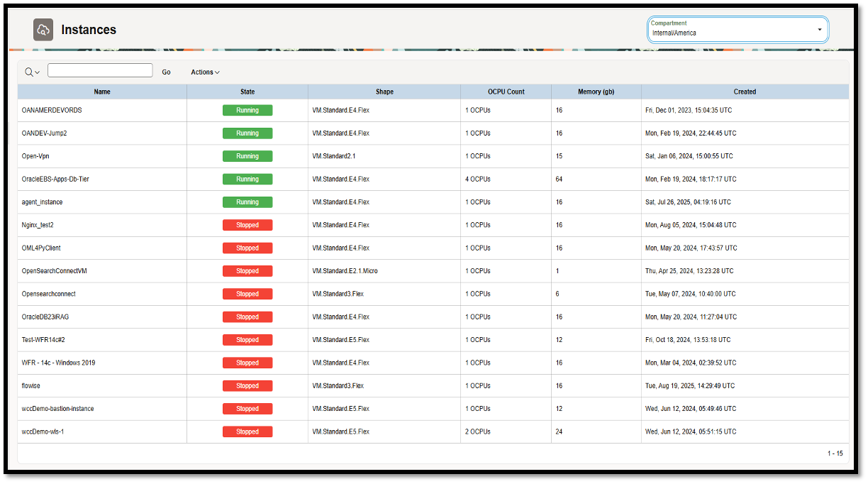Screen dimensions: 868x484
Task: Click the 1 - 15 pagination label
Action: click(x=835, y=453)
